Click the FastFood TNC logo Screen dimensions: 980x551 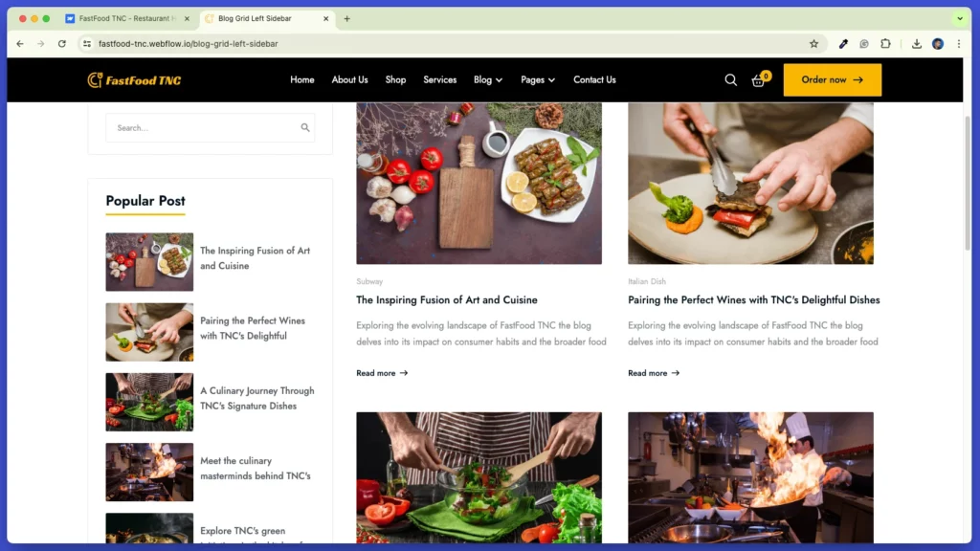(x=133, y=80)
